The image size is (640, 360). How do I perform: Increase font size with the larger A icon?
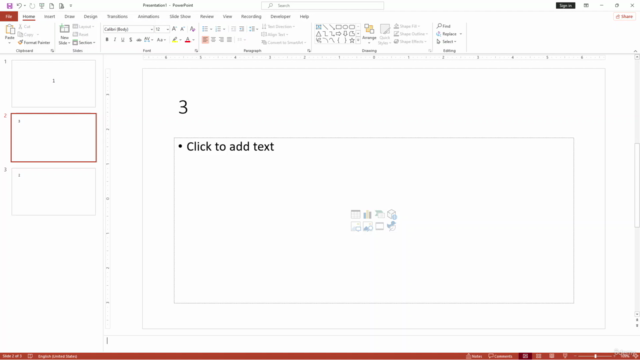point(174,29)
